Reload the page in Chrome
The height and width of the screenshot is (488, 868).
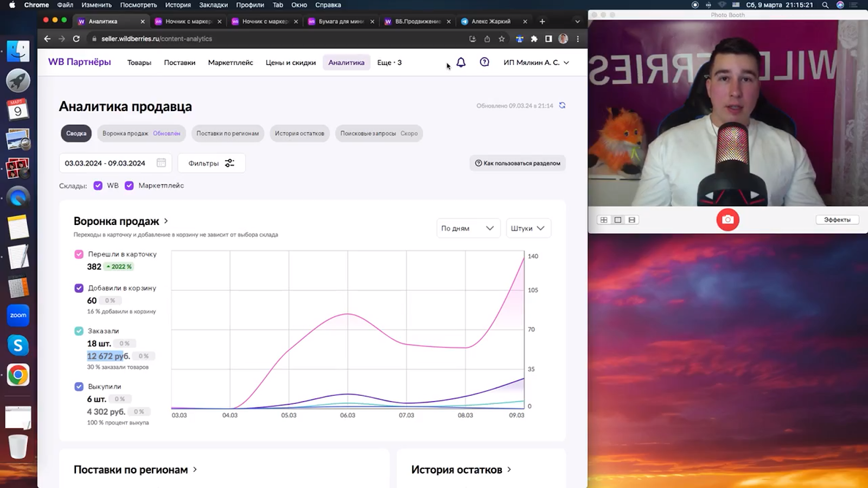tap(76, 38)
